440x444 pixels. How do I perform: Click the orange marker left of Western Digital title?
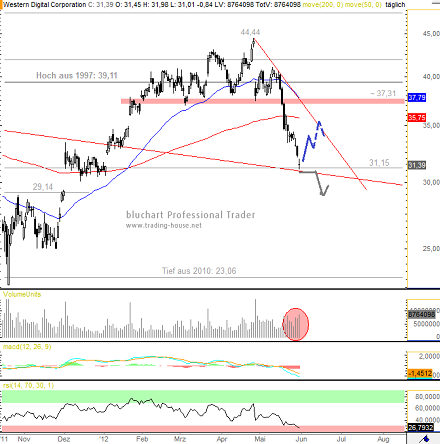tap(1, 5)
